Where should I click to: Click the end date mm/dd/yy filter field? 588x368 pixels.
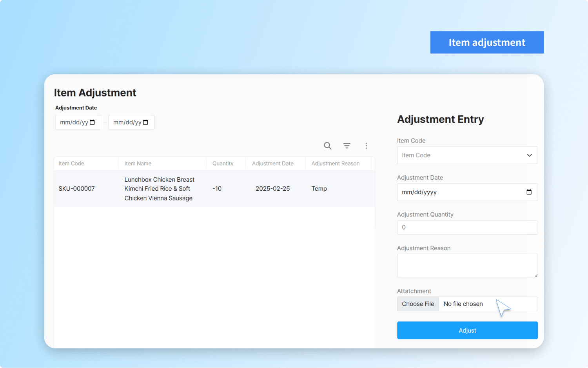(x=131, y=122)
